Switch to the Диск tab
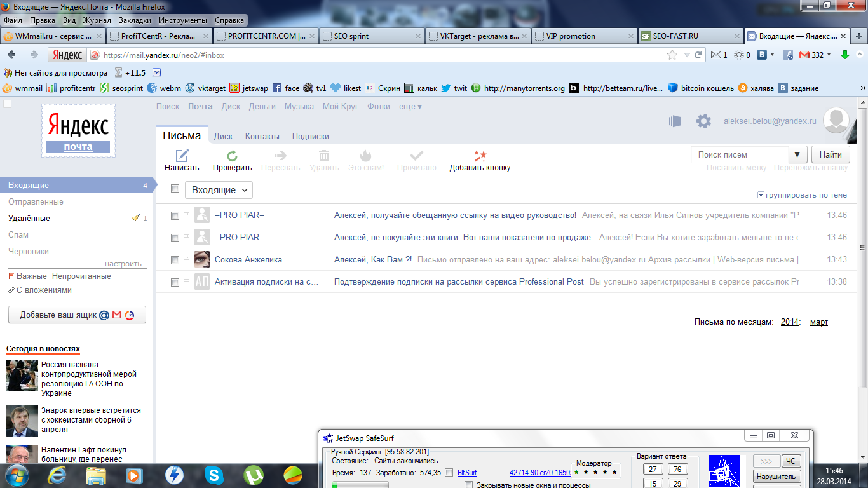This screenshot has width=868, height=488. pyautogui.click(x=223, y=136)
